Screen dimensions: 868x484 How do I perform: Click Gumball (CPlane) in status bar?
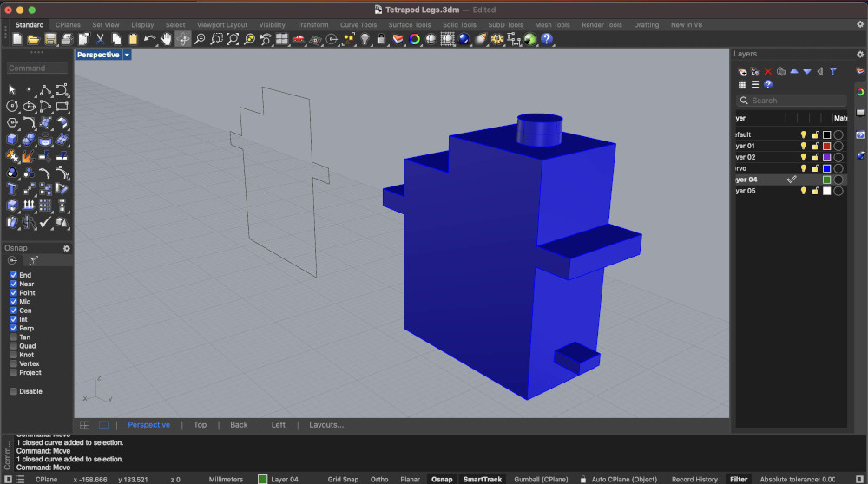point(541,479)
